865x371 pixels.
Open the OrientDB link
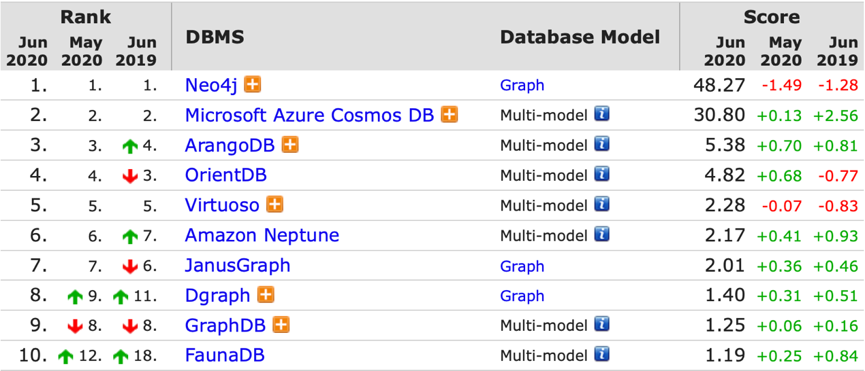(x=226, y=175)
